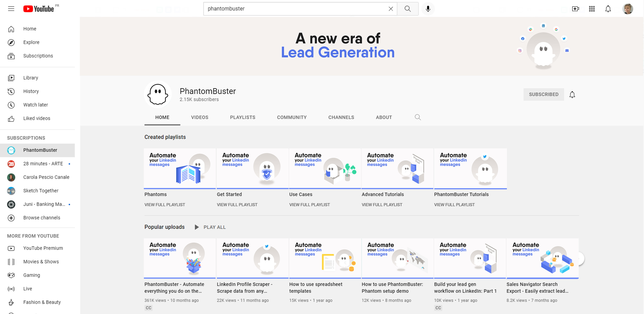Open Live in the sidebar
644x314 pixels.
click(38, 289)
